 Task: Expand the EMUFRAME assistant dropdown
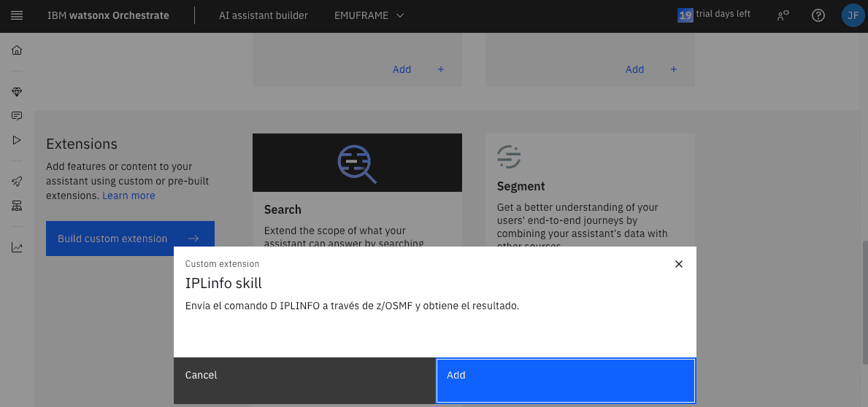pos(369,15)
